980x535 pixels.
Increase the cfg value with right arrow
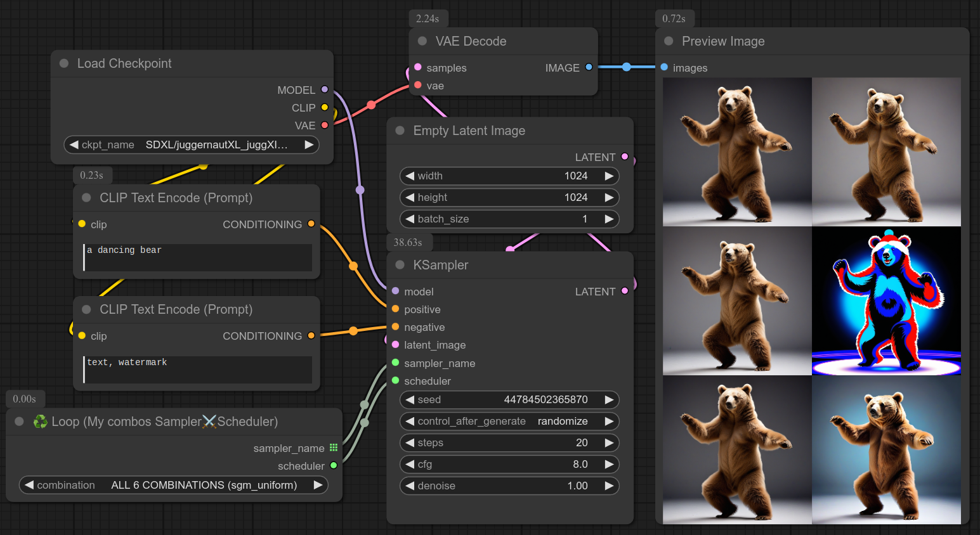pos(609,464)
